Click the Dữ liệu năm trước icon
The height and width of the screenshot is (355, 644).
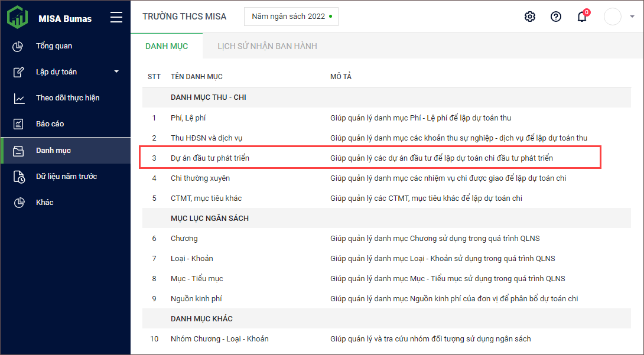18,177
